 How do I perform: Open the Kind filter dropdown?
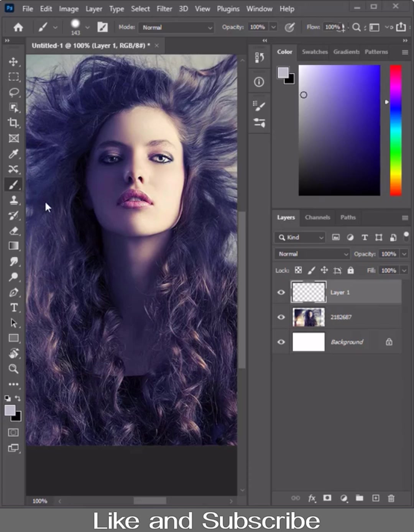click(300, 237)
